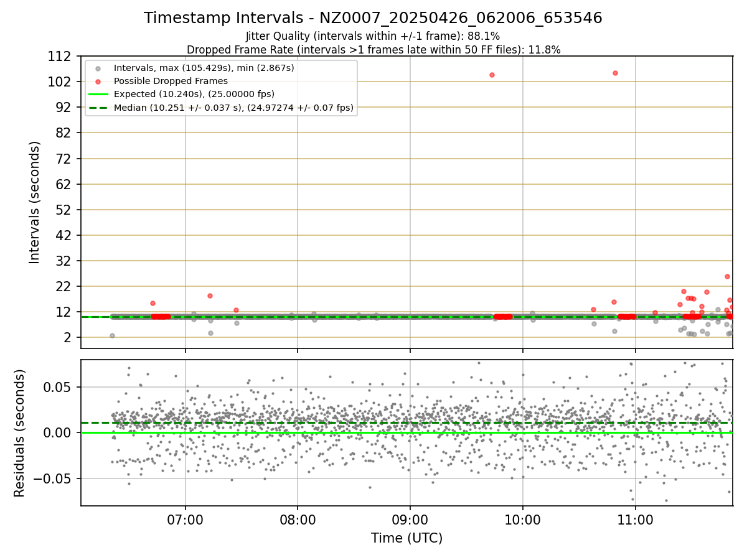The image size is (747, 560).
Task: Click the legend entry "Intervals, max (105.429s), min (2.867s)"
Action: (x=204, y=68)
